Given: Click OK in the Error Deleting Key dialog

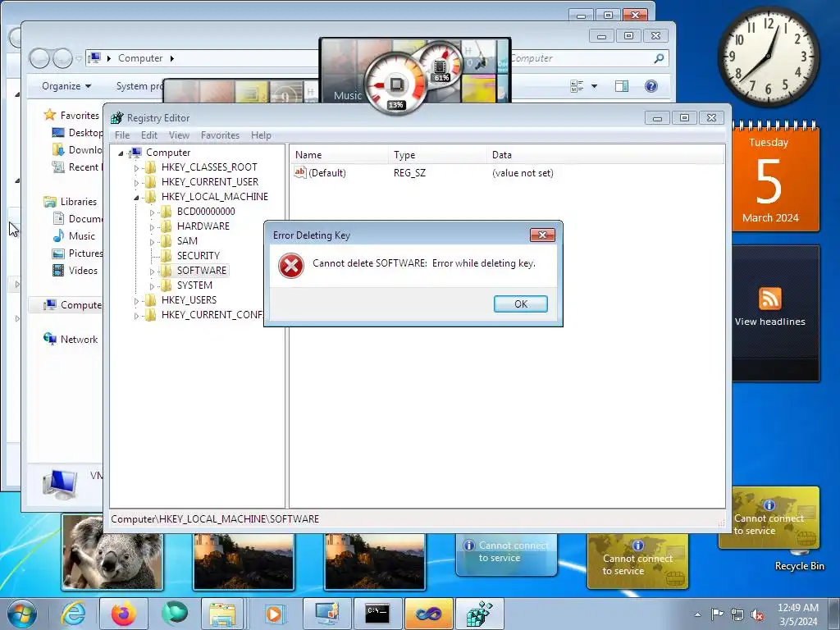Looking at the screenshot, I should point(520,304).
